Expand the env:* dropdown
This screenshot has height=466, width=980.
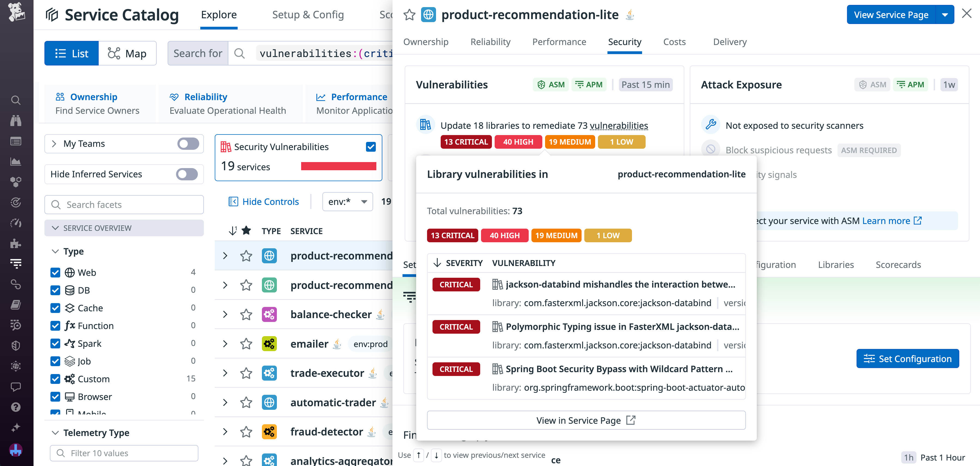pos(347,201)
